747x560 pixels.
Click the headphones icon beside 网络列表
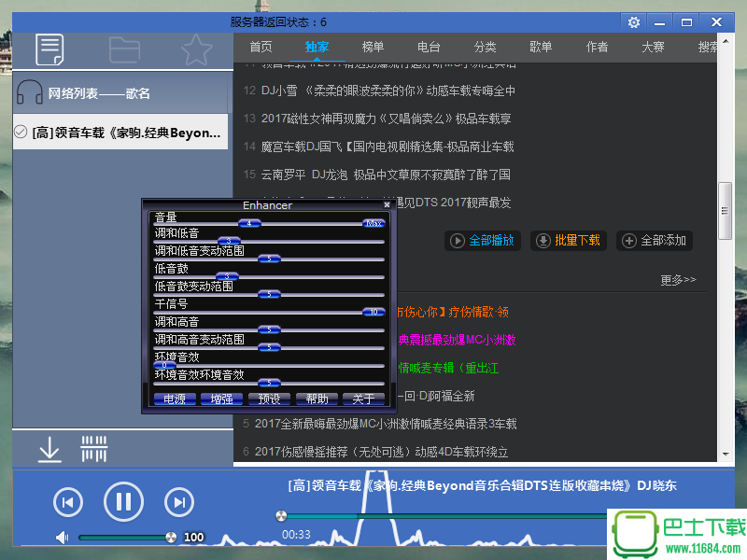[x=30, y=92]
